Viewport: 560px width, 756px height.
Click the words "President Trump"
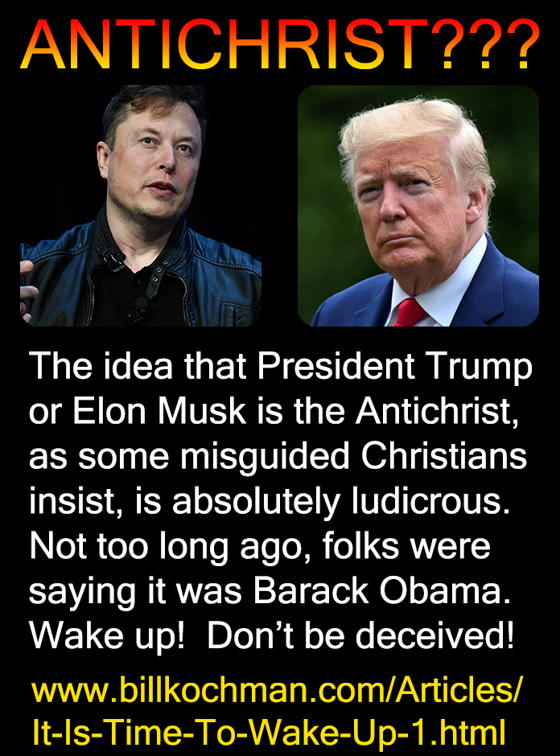[x=394, y=367]
